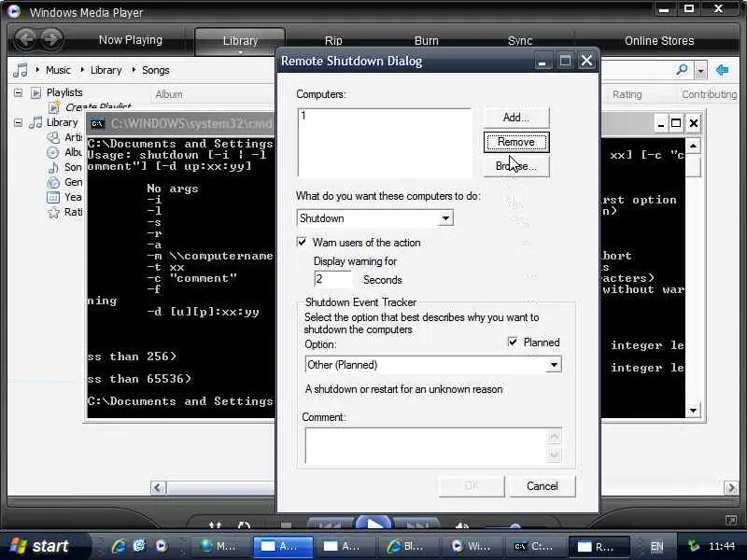The height and width of the screenshot is (560, 747).
Task: Collapse the Playlists tree node
Action: point(18,92)
